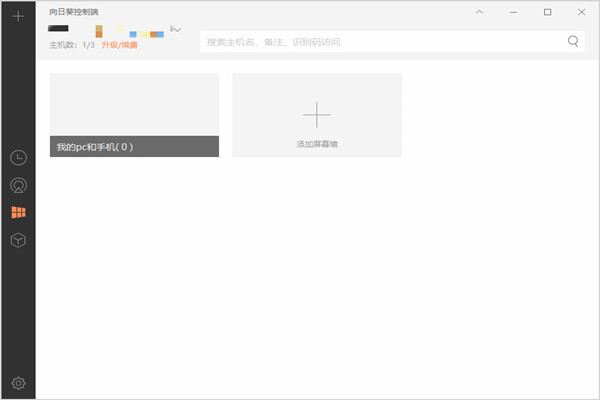Click the 向日葵控制端 window title
Image resolution: width=600 pixels, height=400 pixels.
(x=74, y=12)
